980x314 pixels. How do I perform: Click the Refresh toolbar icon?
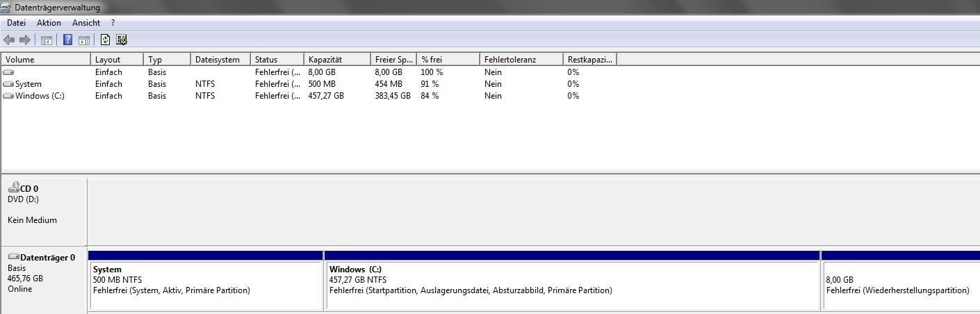[x=106, y=40]
